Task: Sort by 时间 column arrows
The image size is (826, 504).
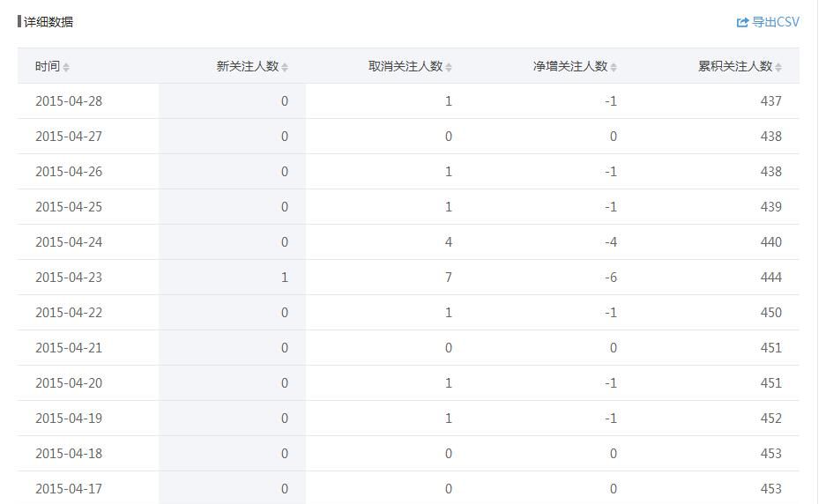Action: [66, 67]
